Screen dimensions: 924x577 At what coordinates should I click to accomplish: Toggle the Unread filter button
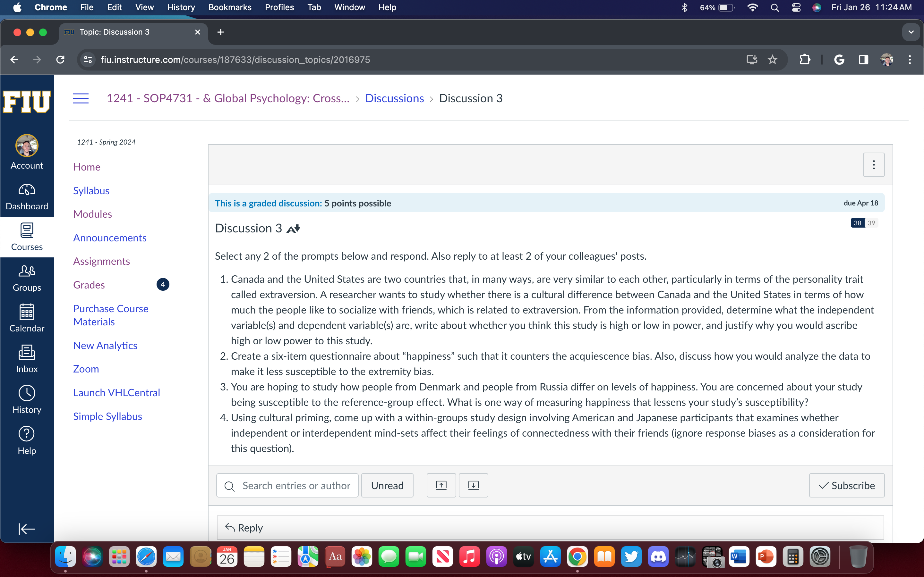click(387, 485)
